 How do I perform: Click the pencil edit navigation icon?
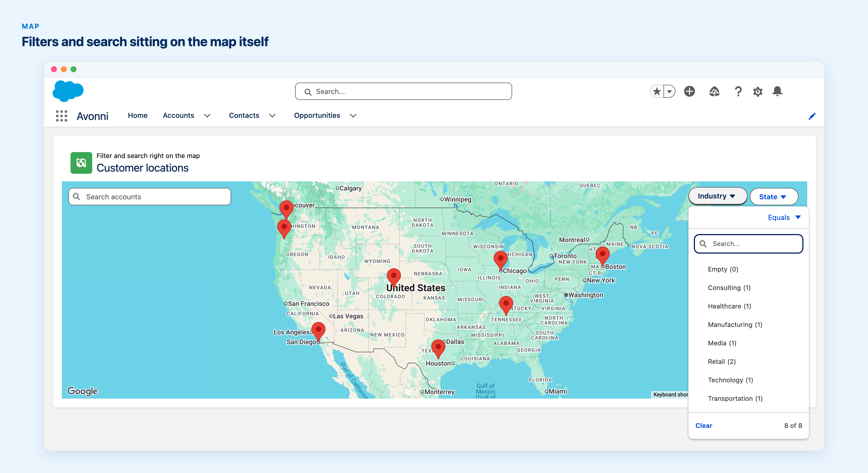[x=812, y=116]
